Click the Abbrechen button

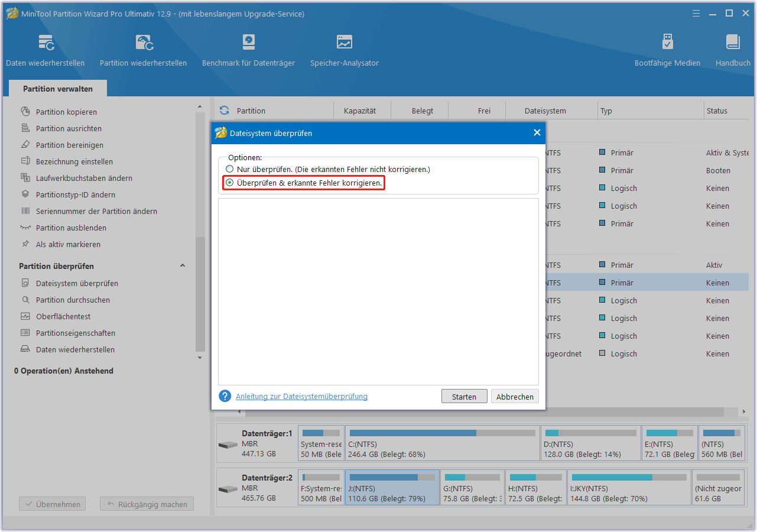[x=515, y=397]
